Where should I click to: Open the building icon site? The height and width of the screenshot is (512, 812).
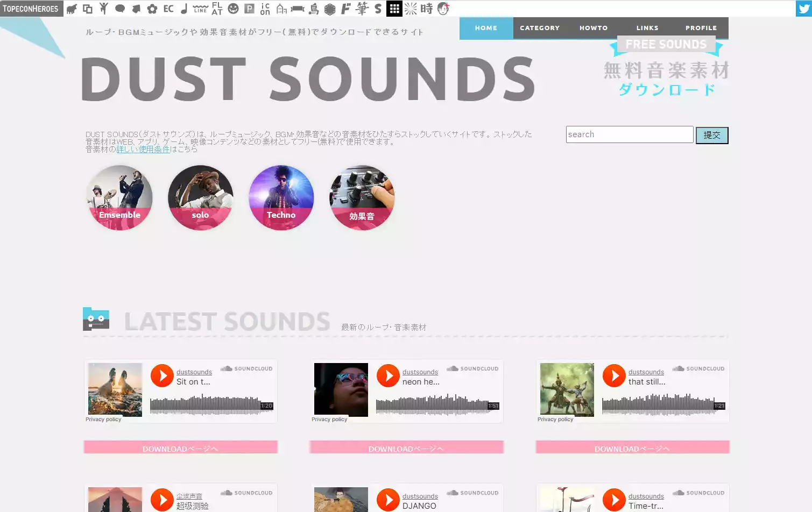[x=281, y=9]
